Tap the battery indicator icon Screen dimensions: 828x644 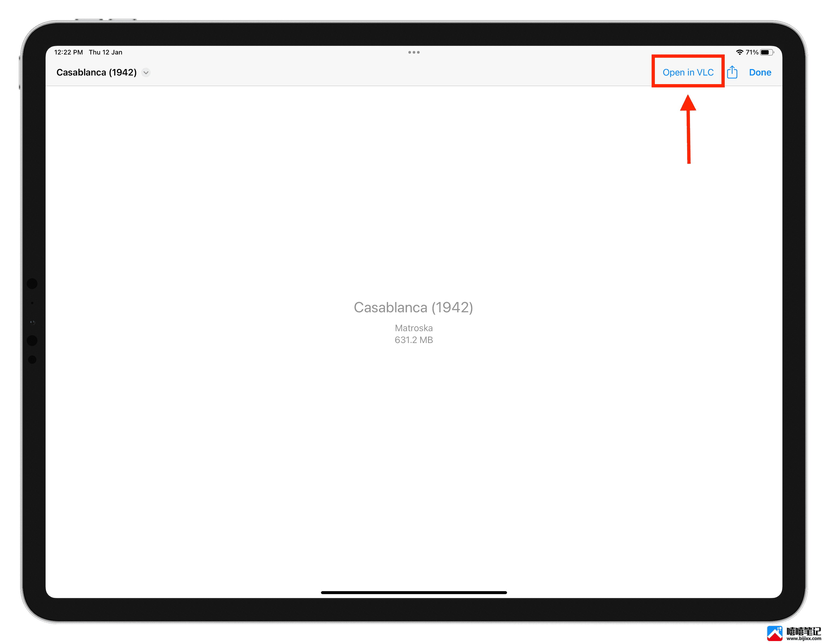(x=767, y=52)
